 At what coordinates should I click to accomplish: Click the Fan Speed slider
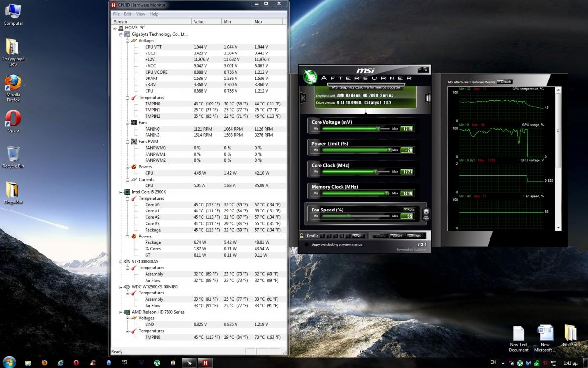point(355,215)
